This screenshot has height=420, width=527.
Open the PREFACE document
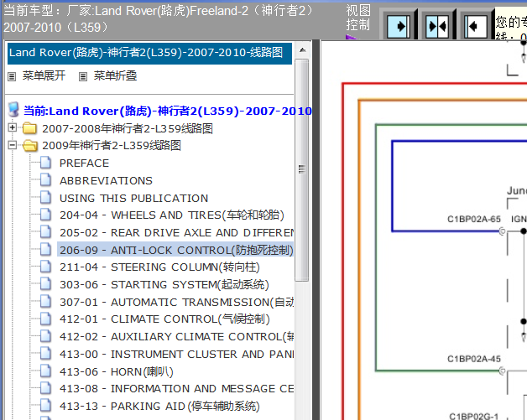pos(85,163)
